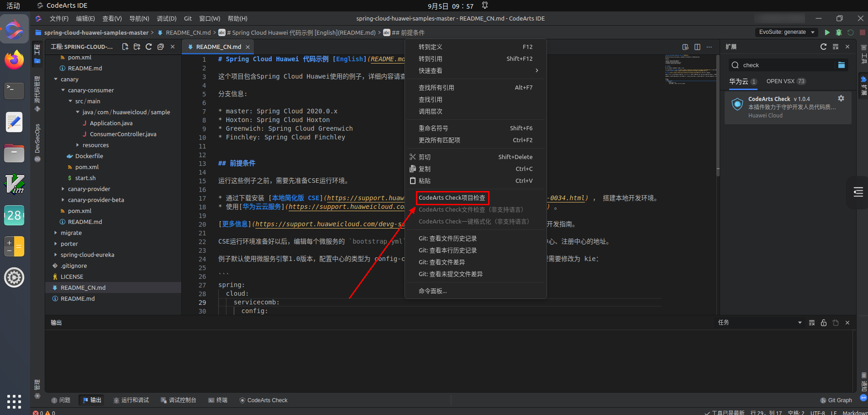This screenshot has height=415, width=868.
Task: Open the 终端 terminal panel tab
Action: [218, 400]
